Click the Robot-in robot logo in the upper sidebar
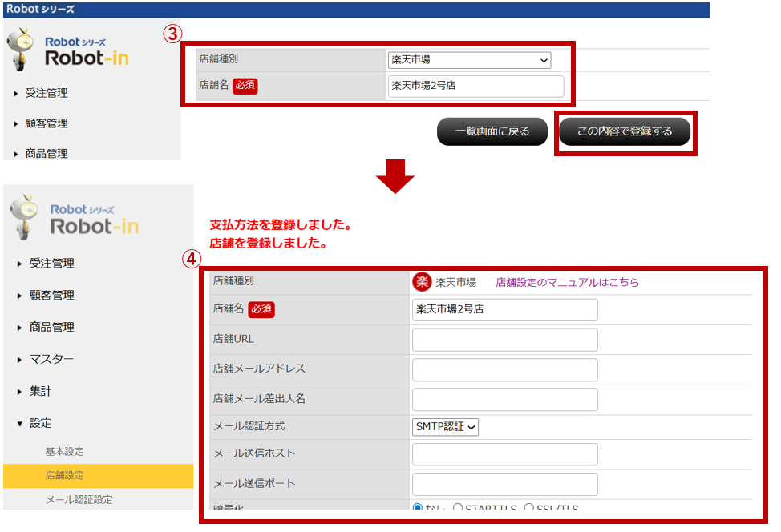 68,50
